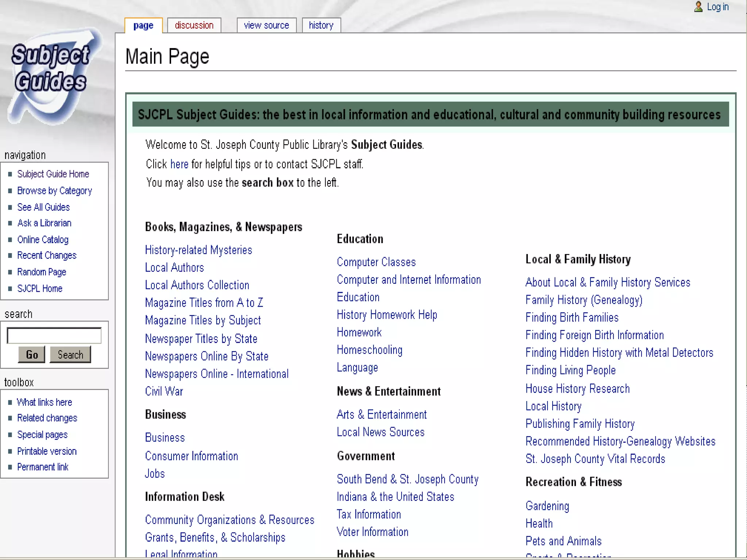The image size is (747, 560).
Task: Switch to the discussion tab
Action: pos(194,26)
